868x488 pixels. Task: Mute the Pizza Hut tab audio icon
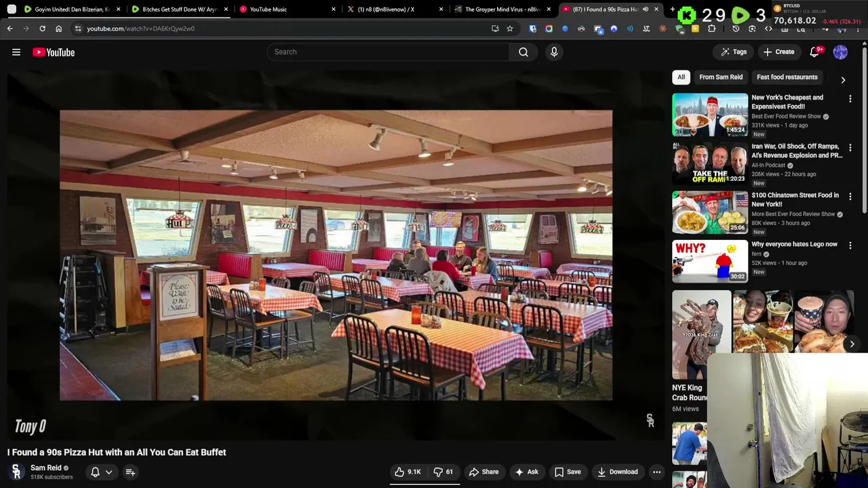[x=645, y=9]
